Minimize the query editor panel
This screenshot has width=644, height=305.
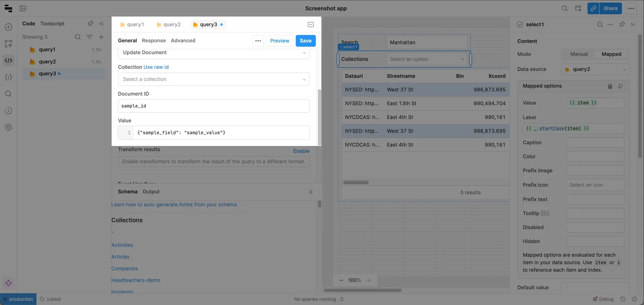(x=311, y=24)
